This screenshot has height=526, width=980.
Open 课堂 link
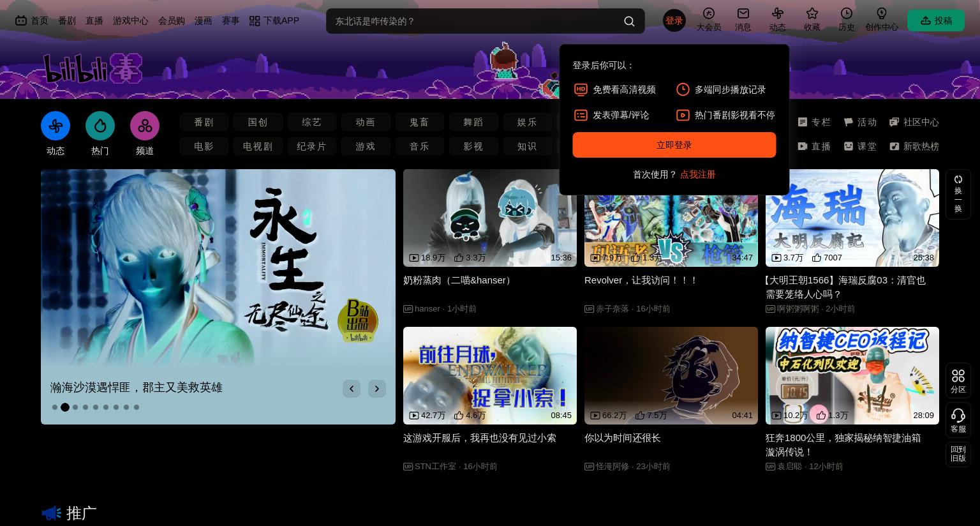pos(859,146)
